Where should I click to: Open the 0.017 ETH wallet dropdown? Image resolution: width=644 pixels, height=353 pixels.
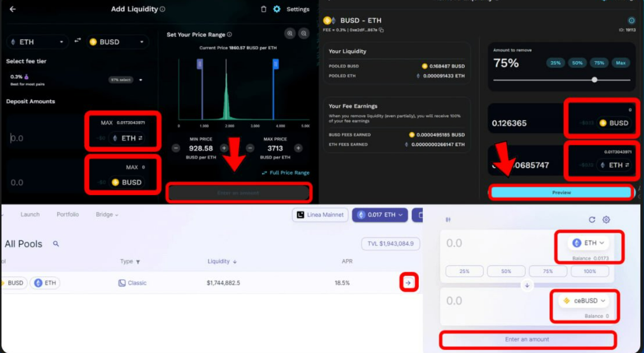[380, 215]
